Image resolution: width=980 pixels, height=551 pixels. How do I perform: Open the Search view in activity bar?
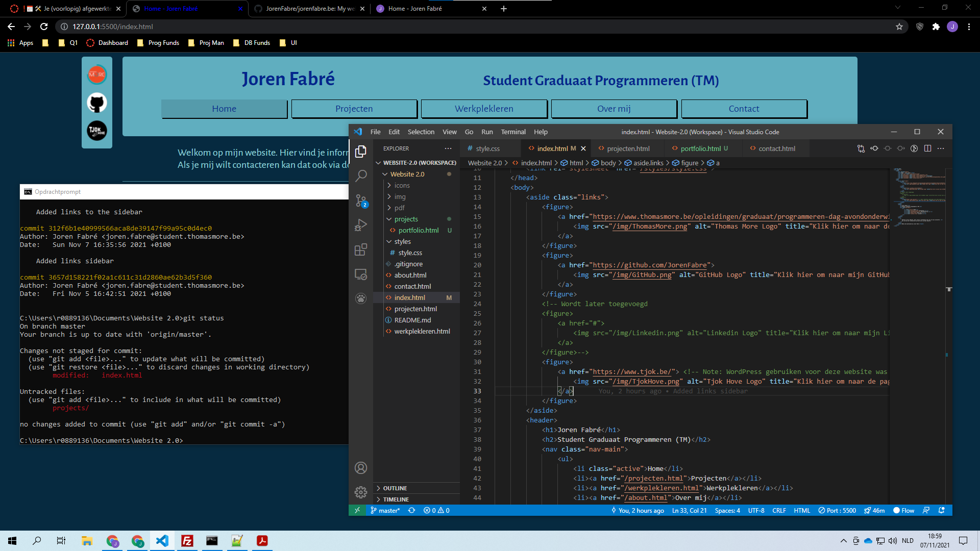361,176
